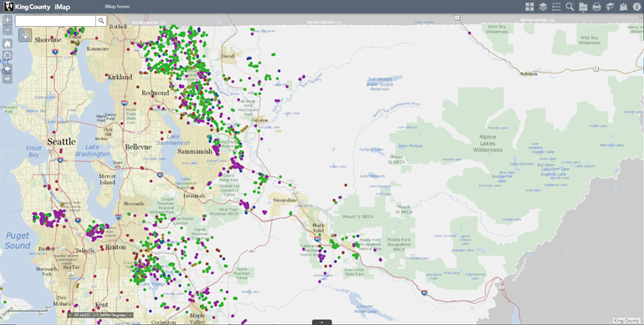Screen dimensions: 644x325
Task: Click the my location circle button
Action: (x=8, y=55)
